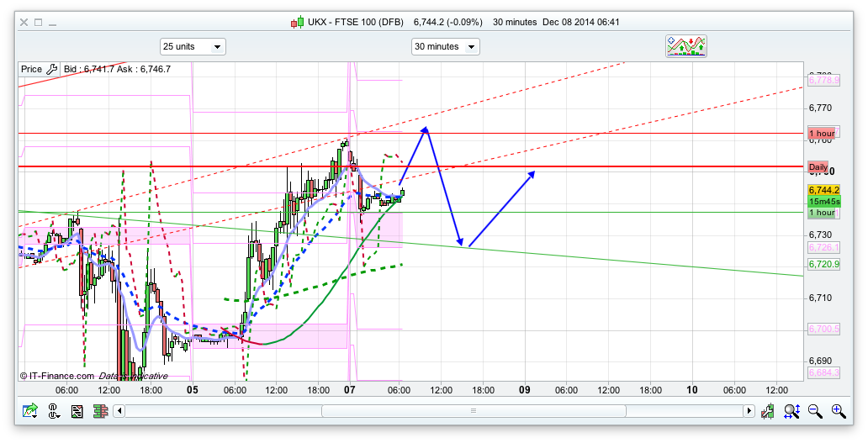
Task: Click the chart icon left of magnifiers
Action: 768,411
